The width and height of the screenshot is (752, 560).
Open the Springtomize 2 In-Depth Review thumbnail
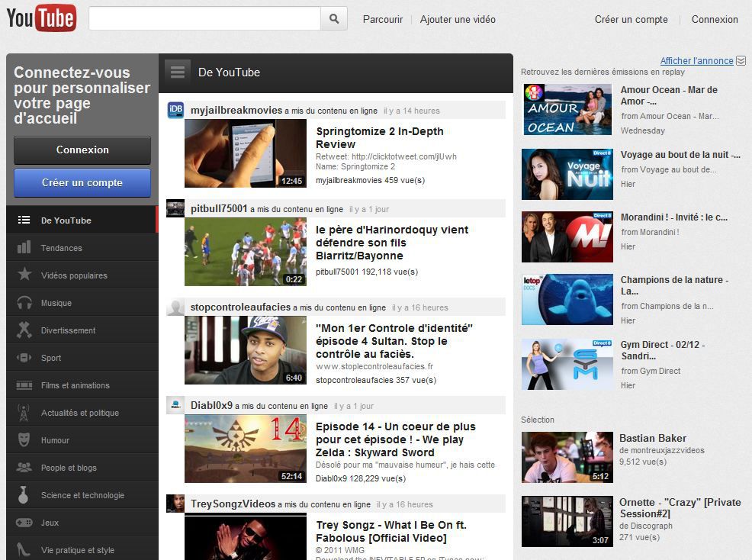tap(246, 153)
